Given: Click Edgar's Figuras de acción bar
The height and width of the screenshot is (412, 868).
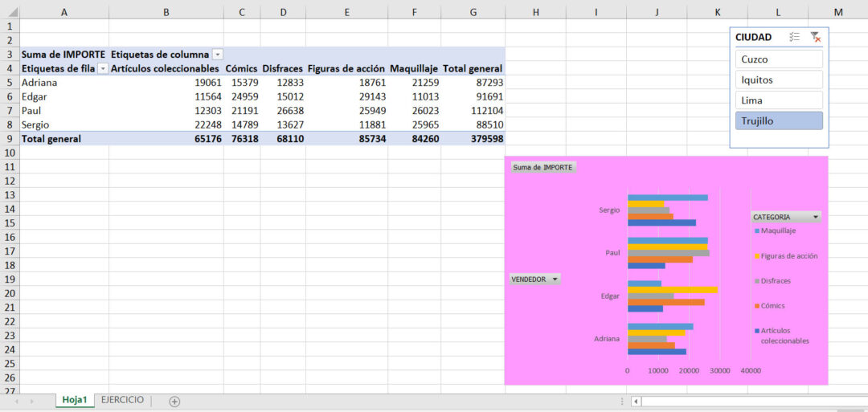Looking at the screenshot, I should coord(673,289).
